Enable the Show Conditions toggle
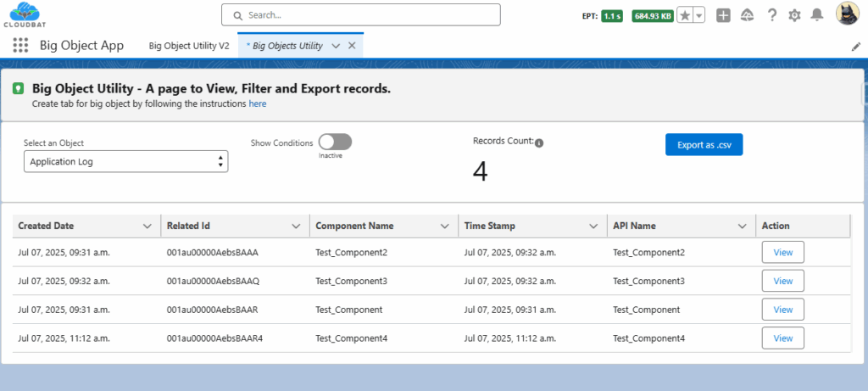Viewport: 868px width, 391px height. coord(335,142)
